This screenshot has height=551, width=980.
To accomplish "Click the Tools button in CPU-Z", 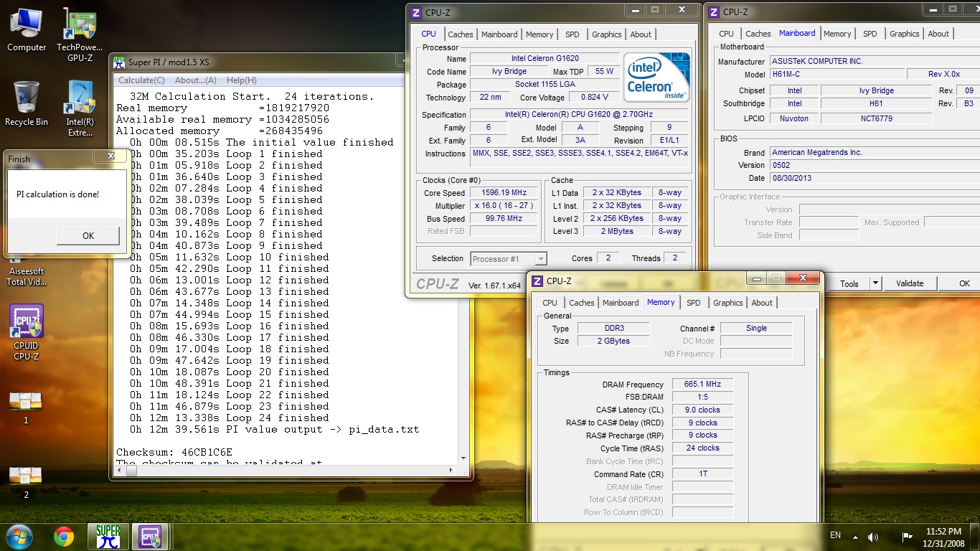I will [849, 283].
